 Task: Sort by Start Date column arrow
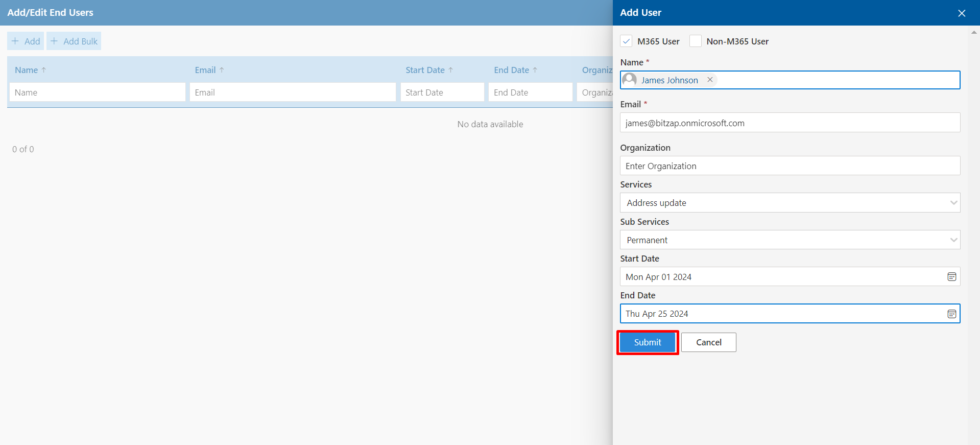coord(450,70)
